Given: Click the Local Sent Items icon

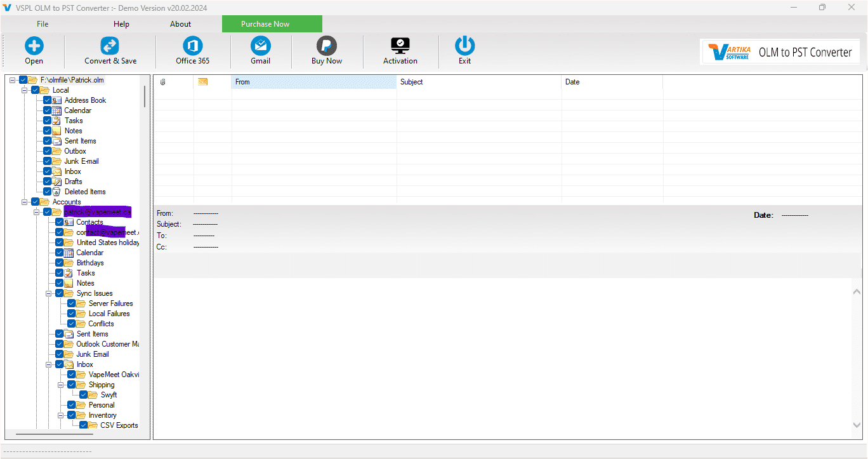Looking at the screenshot, I should (57, 141).
